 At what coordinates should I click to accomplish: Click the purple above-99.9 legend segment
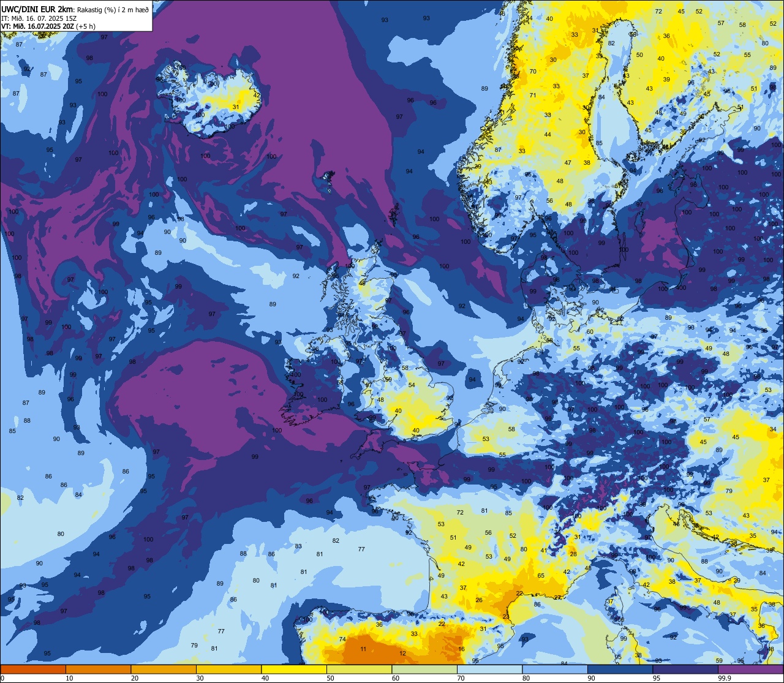click(750, 669)
